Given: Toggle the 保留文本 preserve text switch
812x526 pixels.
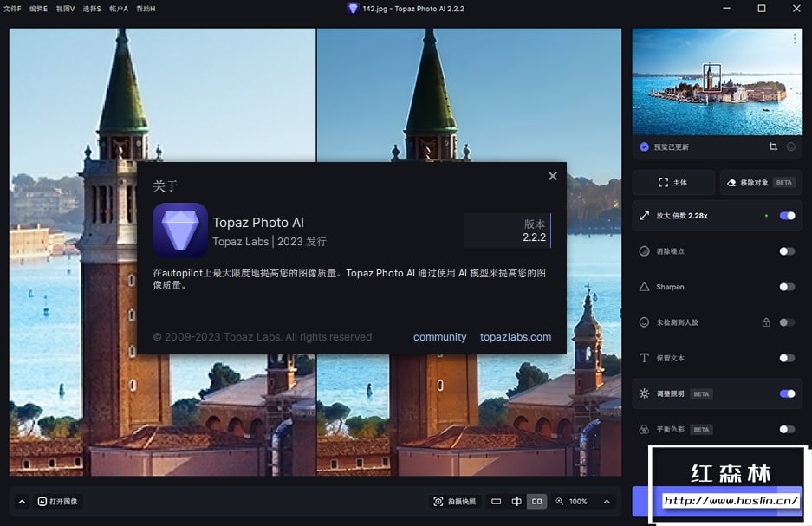Looking at the screenshot, I should pyautogui.click(x=787, y=358).
